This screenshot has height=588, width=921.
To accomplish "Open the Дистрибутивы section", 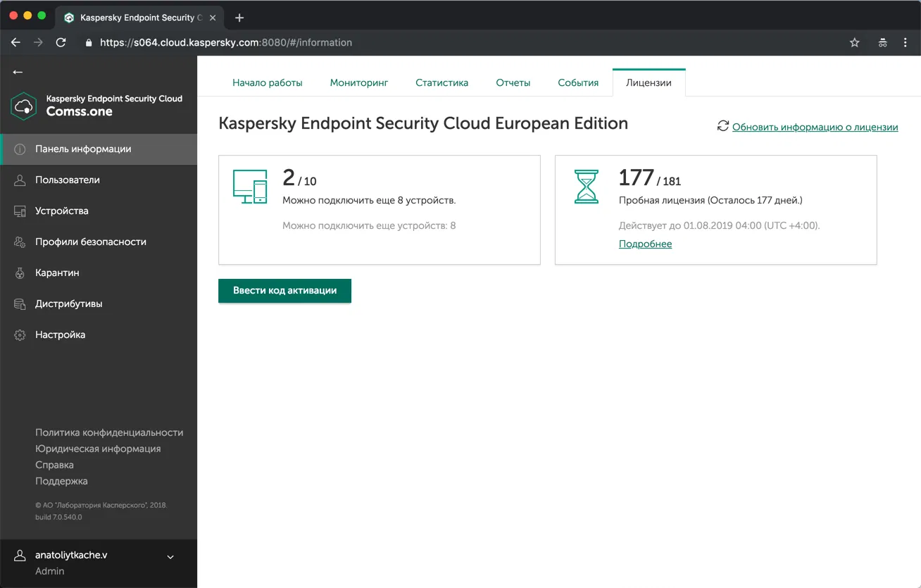I will [x=67, y=304].
